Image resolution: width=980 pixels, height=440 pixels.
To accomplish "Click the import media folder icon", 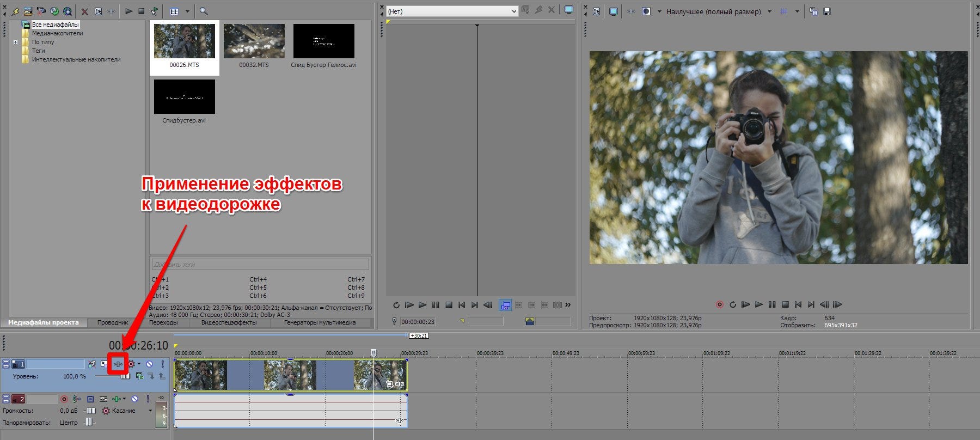I will pos(28,11).
